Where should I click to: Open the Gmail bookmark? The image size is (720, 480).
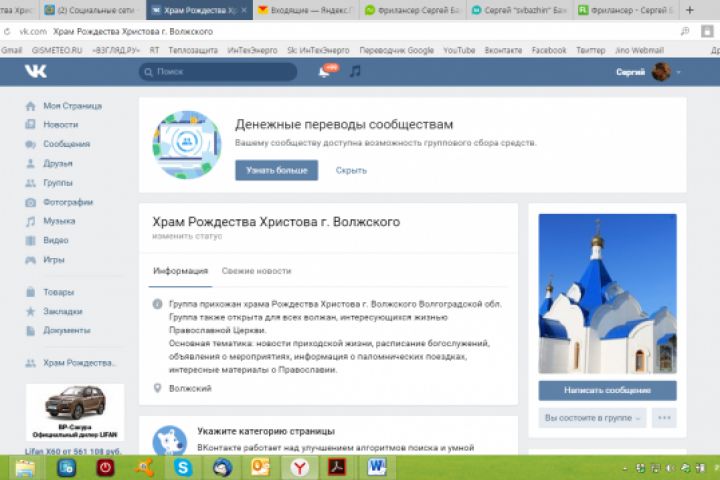pyautogui.click(x=11, y=51)
